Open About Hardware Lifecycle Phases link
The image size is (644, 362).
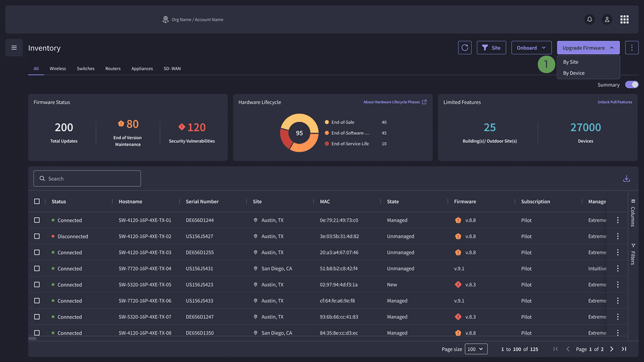pyautogui.click(x=392, y=102)
